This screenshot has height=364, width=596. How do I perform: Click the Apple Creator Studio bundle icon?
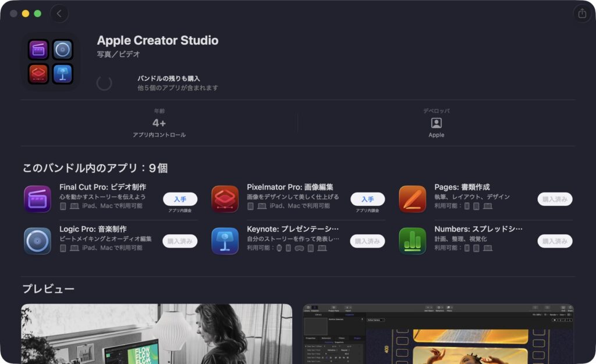51,62
